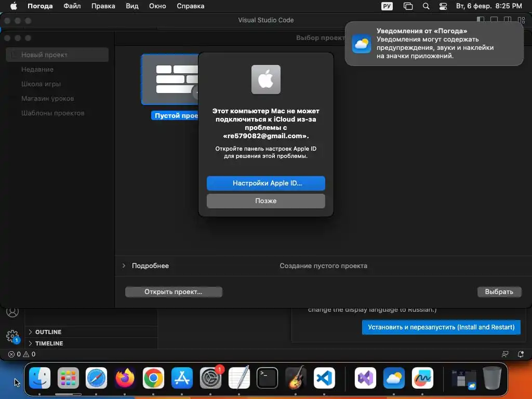Open the Trash in the Dock
Image resolution: width=532 pixels, height=399 pixels.
point(493,378)
